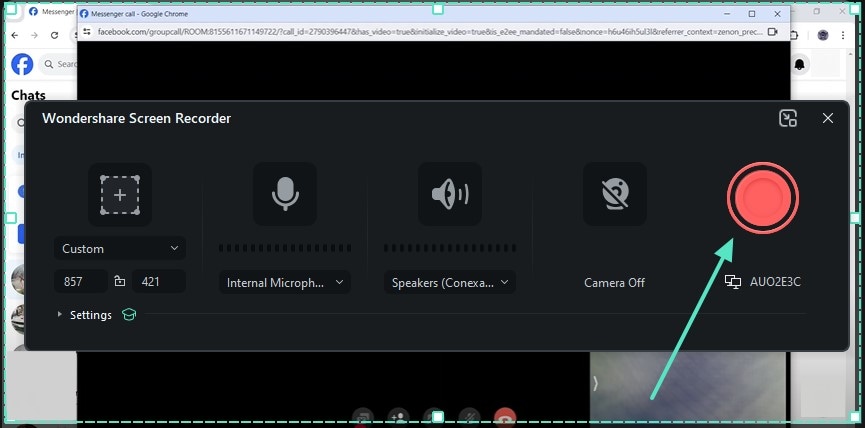Select the AUO2E3C display monitor
The image size is (865, 428).
[x=762, y=282]
